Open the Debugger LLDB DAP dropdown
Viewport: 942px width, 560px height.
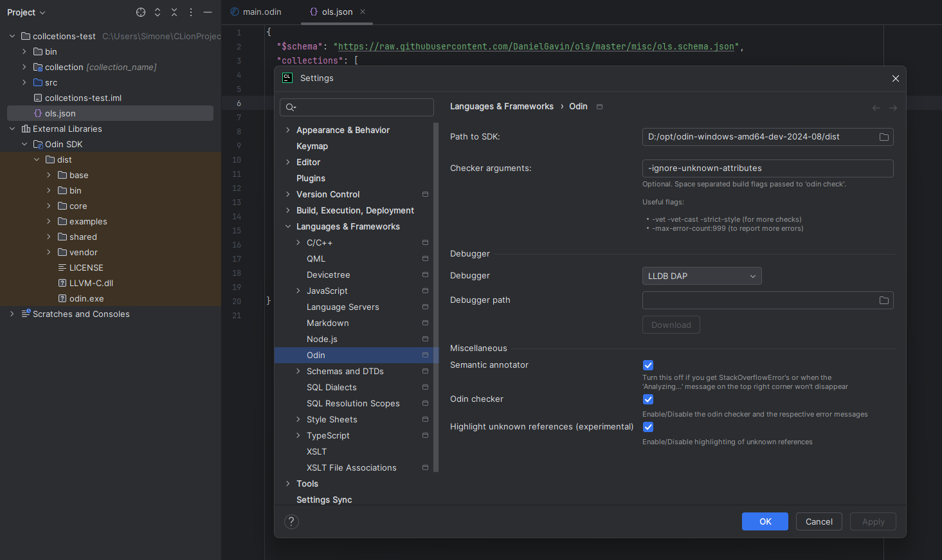point(702,276)
